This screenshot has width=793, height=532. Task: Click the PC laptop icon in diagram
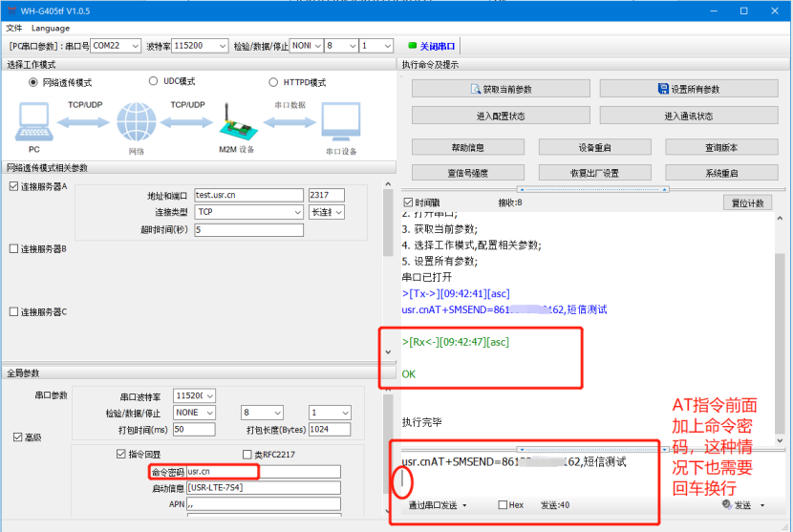pos(34,122)
